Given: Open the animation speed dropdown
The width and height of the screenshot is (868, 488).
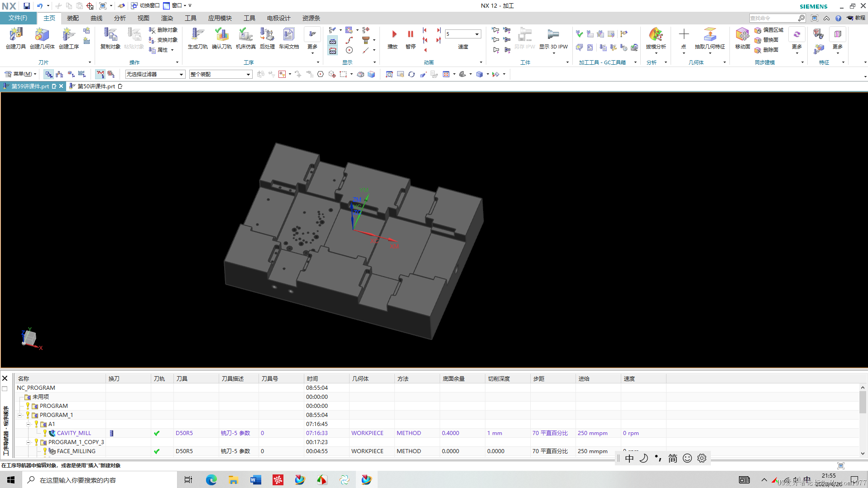Looking at the screenshot, I should click(477, 34).
